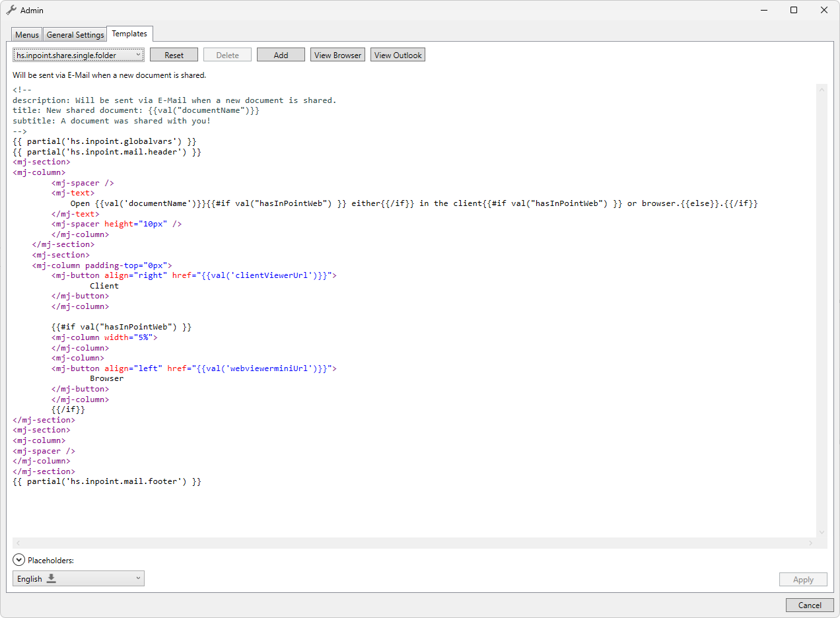This screenshot has height=618, width=840.
Task: Click the "Client" button label text in code
Action: coord(104,286)
